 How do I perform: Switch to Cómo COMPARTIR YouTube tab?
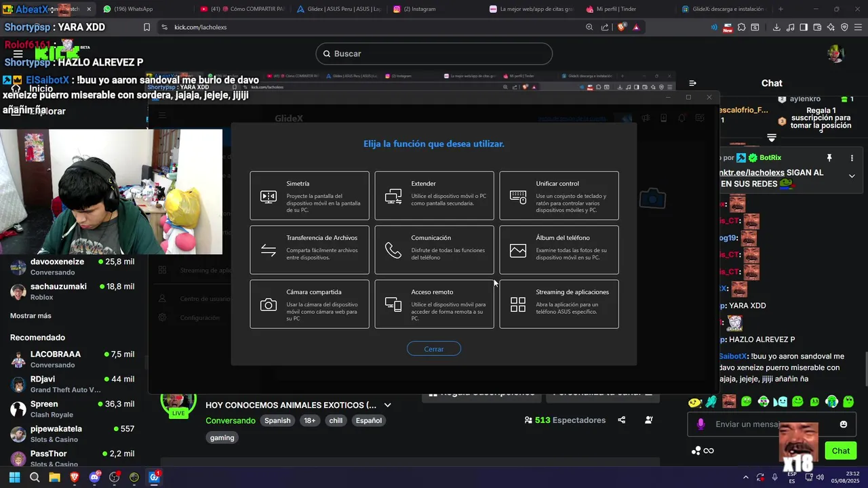tap(244, 9)
